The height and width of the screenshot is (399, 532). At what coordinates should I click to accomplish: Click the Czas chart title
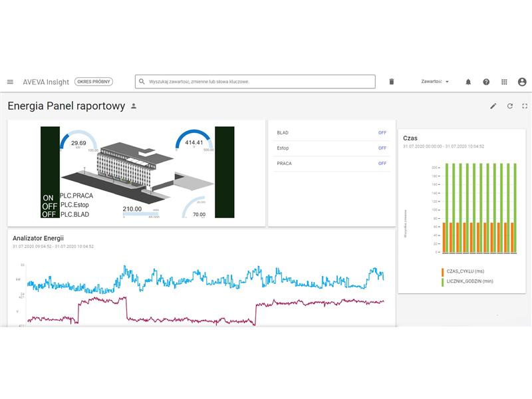pos(410,138)
